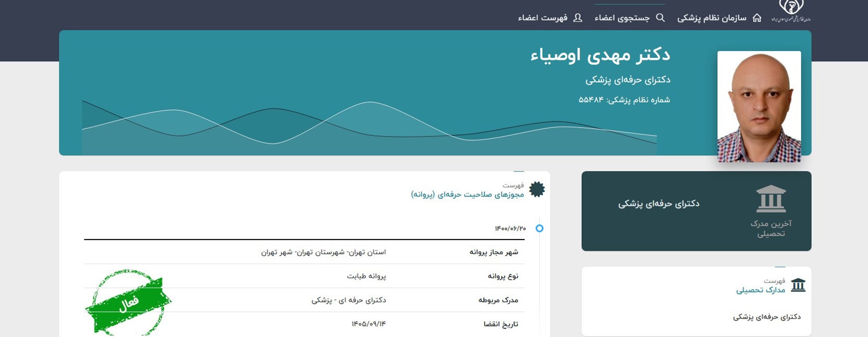Click the medical council number شماره نظام پزشکی

click(624, 99)
